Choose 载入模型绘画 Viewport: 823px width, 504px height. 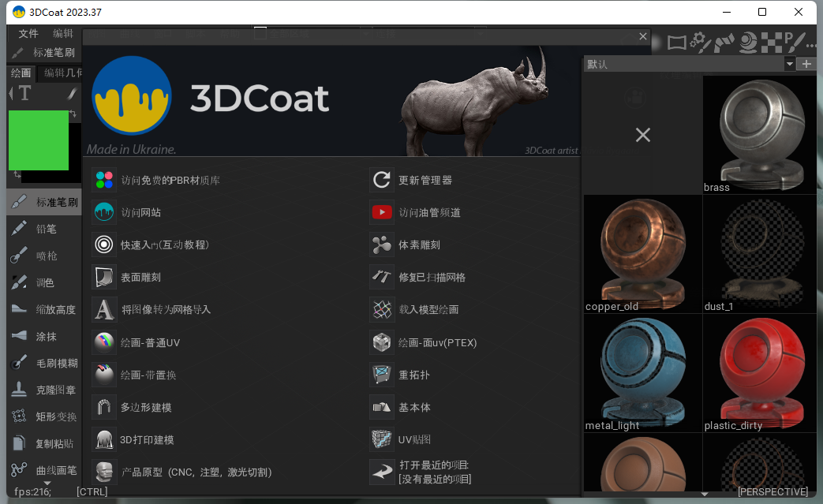pyautogui.click(x=414, y=309)
